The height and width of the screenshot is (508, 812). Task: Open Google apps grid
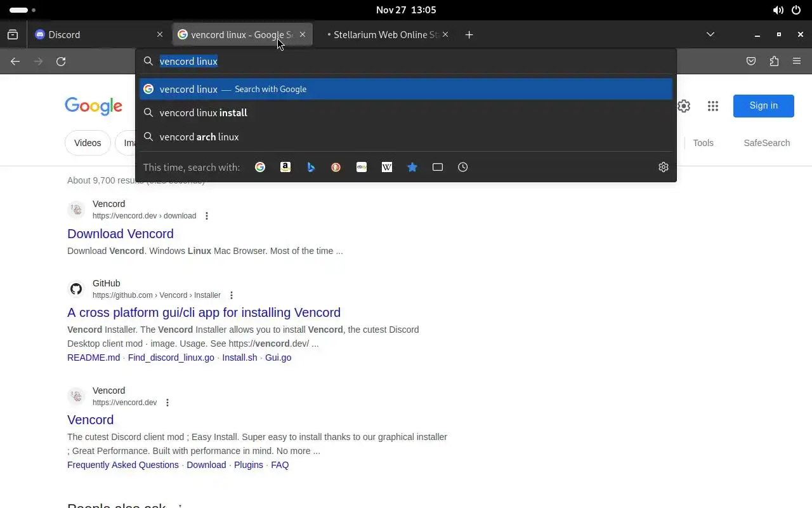(713, 106)
